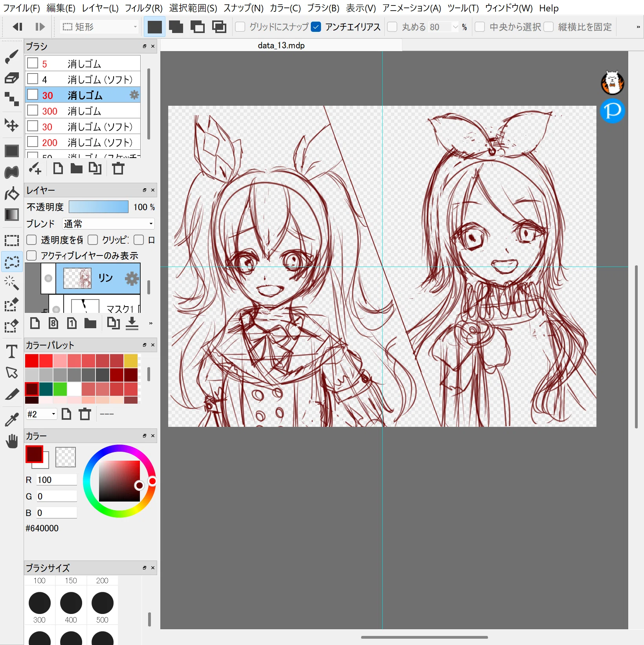Pick the green swatch in color palette

point(60,389)
